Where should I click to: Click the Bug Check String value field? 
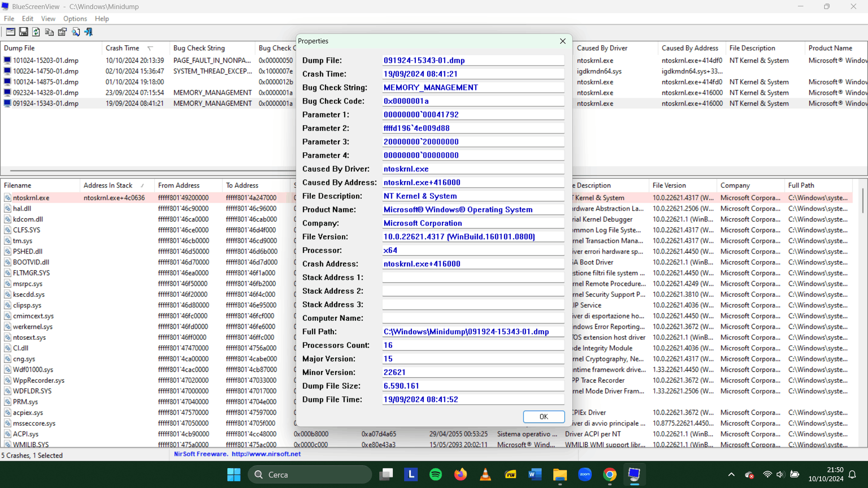click(x=473, y=88)
